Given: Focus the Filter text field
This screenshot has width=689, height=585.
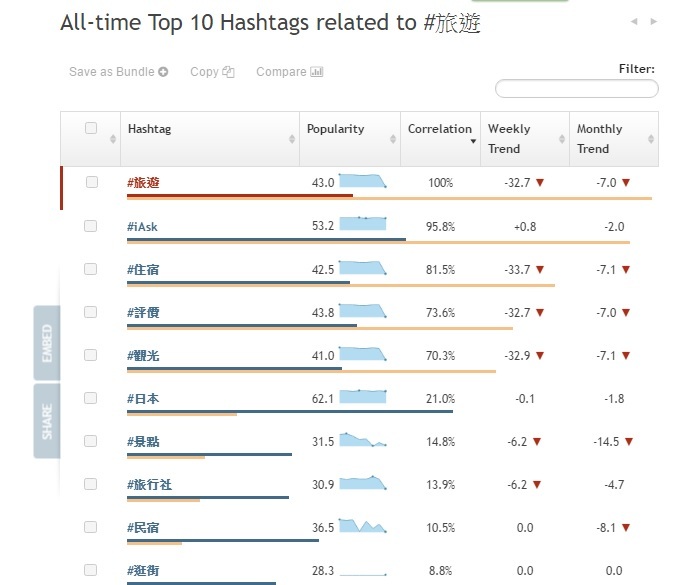Looking at the screenshot, I should [577, 89].
